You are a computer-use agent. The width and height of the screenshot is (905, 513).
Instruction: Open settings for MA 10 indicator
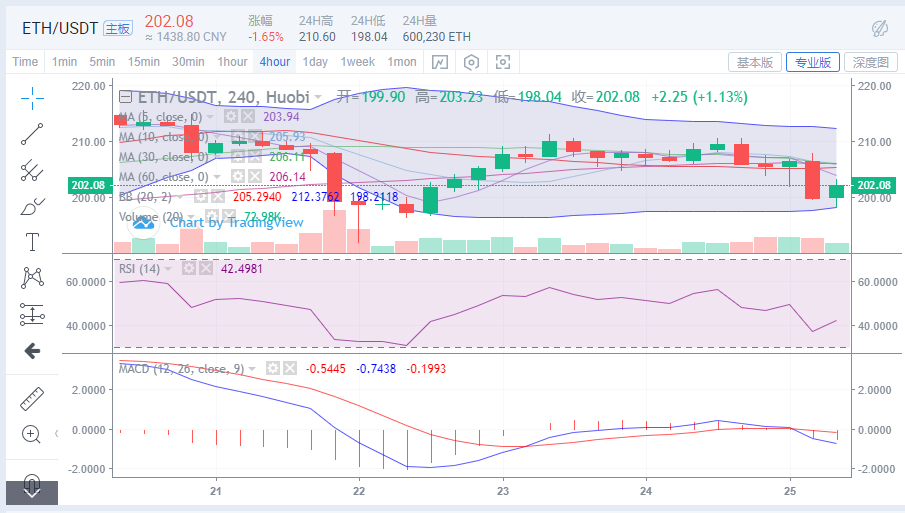(238, 137)
